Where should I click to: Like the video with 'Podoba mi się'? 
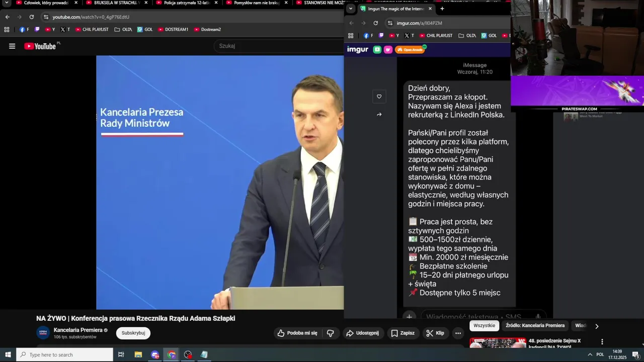click(x=297, y=333)
